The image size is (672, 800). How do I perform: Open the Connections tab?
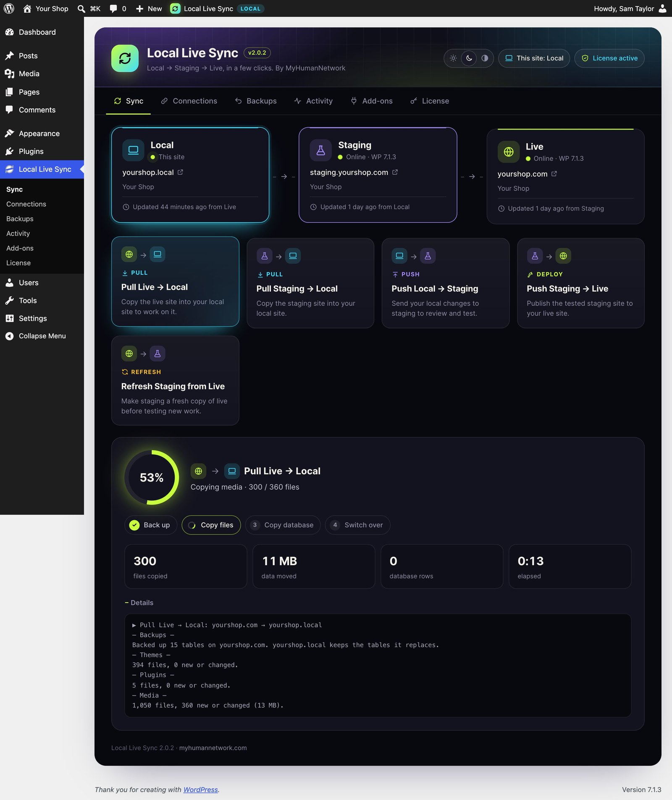189,101
